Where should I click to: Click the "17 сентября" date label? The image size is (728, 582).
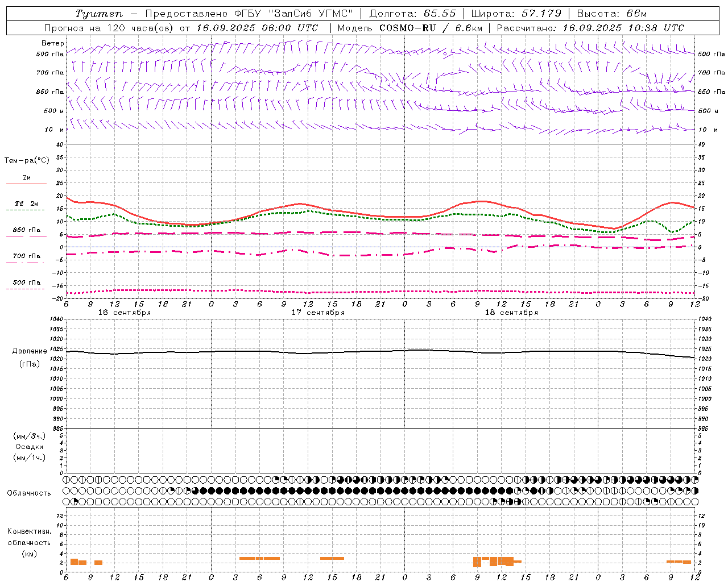(318, 313)
